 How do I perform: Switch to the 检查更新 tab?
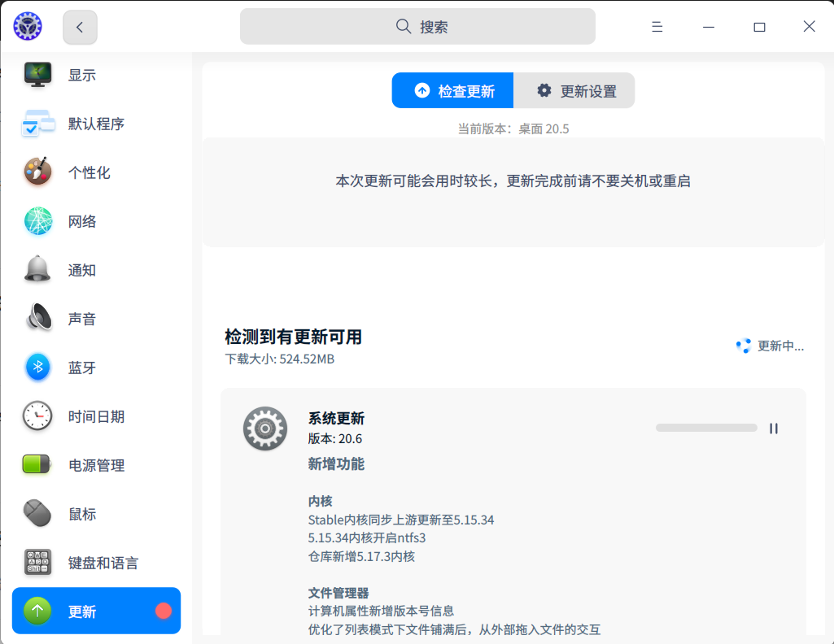[452, 90]
